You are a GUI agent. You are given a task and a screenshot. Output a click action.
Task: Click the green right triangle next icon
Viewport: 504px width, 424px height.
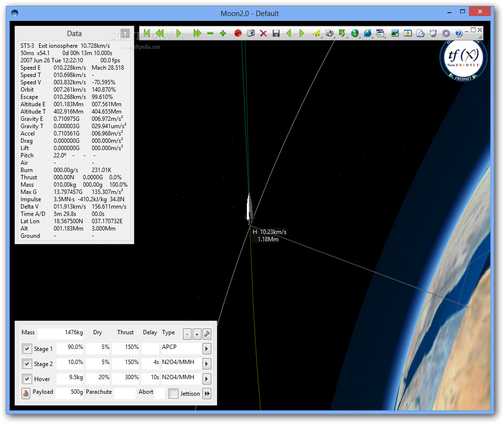point(302,33)
